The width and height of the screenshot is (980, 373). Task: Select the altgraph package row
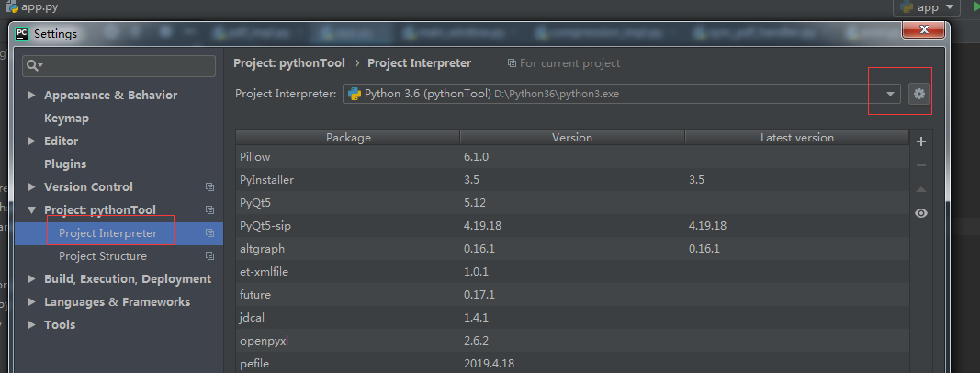click(572, 249)
